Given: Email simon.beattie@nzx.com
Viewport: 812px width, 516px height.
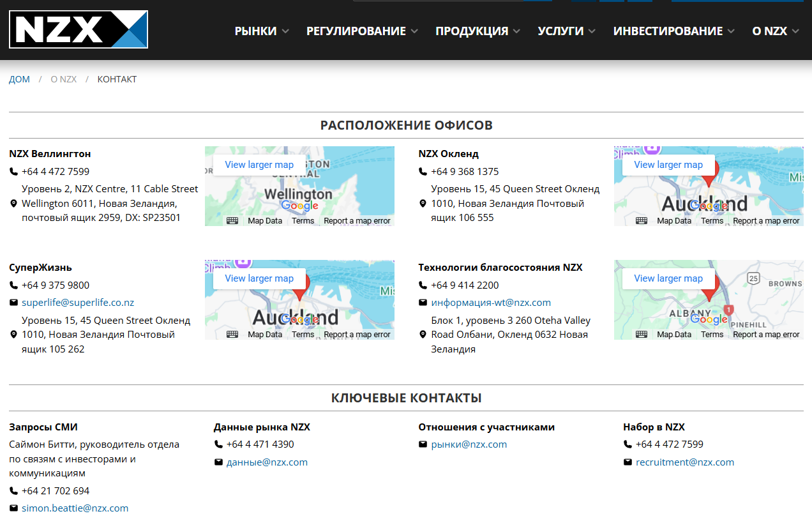Looking at the screenshot, I should click(75, 508).
